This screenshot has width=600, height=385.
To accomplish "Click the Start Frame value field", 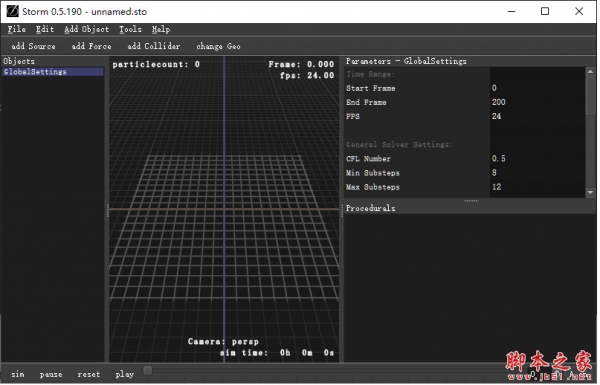I will tap(537, 88).
